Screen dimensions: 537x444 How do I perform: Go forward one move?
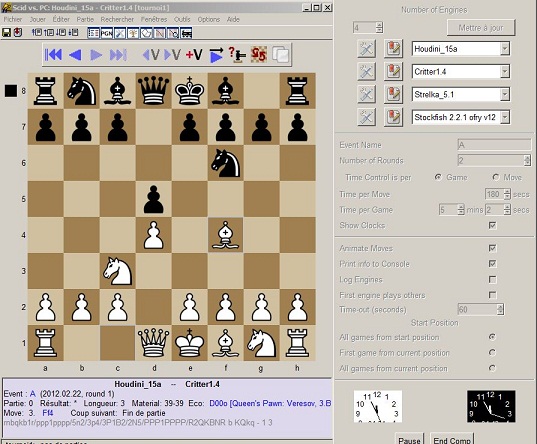[96, 55]
